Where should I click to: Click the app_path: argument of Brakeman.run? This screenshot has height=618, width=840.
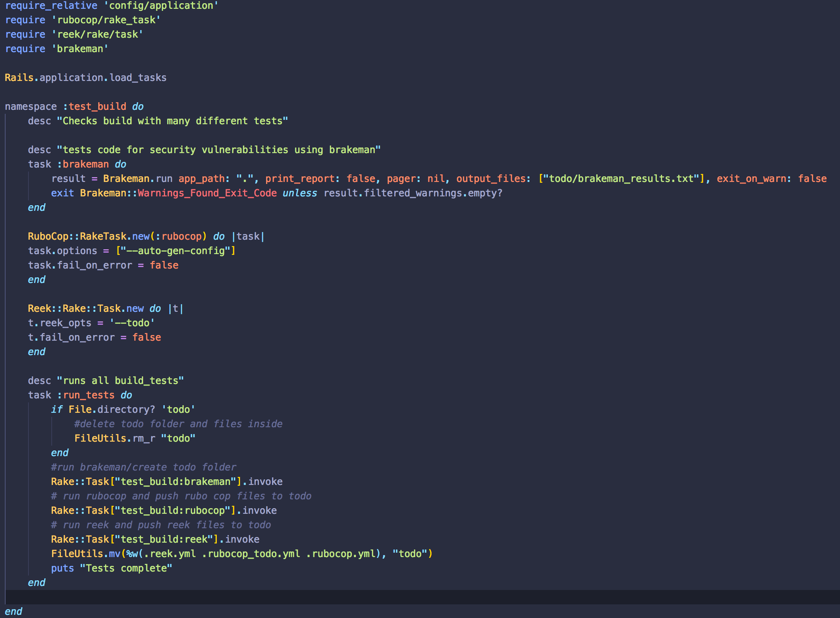[x=204, y=179]
